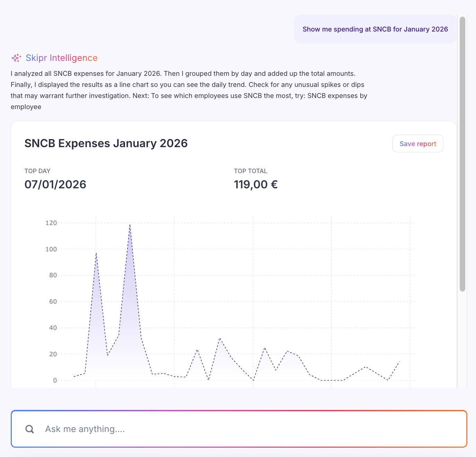Focus the Ask me anything input field
476x457 pixels.
coord(243,429)
